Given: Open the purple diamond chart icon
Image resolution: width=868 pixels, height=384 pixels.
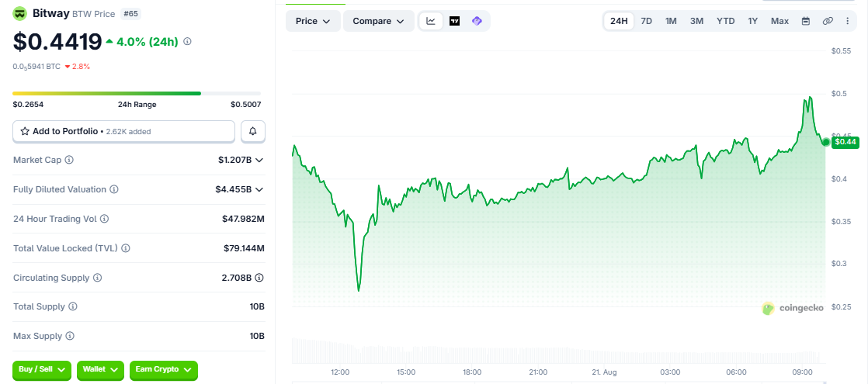Looking at the screenshot, I should [x=477, y=21].
